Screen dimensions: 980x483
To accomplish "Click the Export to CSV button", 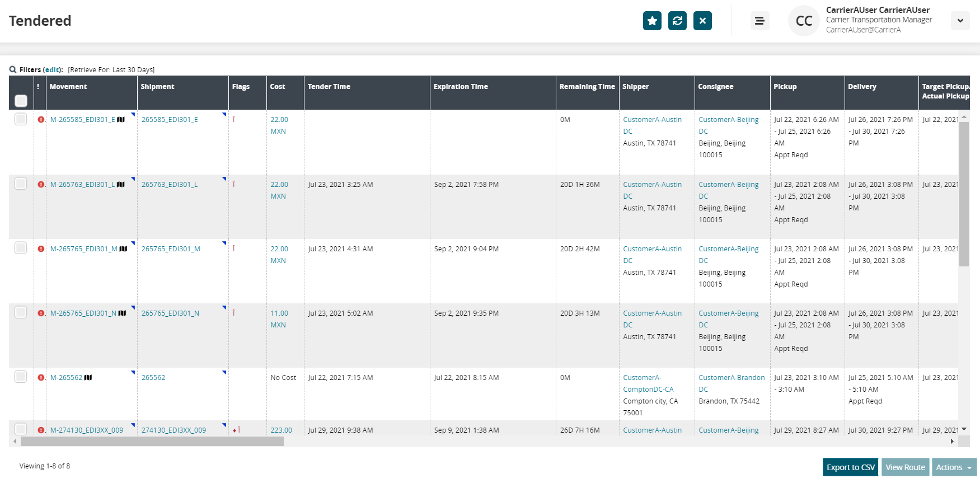I will click(850, 467).
